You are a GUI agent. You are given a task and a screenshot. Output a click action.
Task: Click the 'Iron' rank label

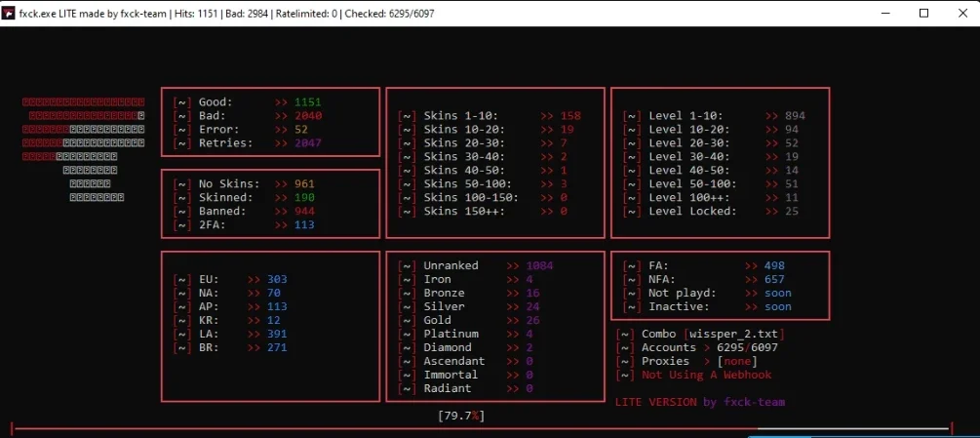[x=438, y=279]
